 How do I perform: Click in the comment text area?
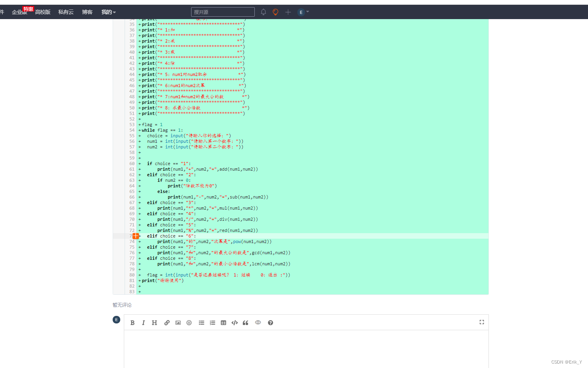coord(306,349)
